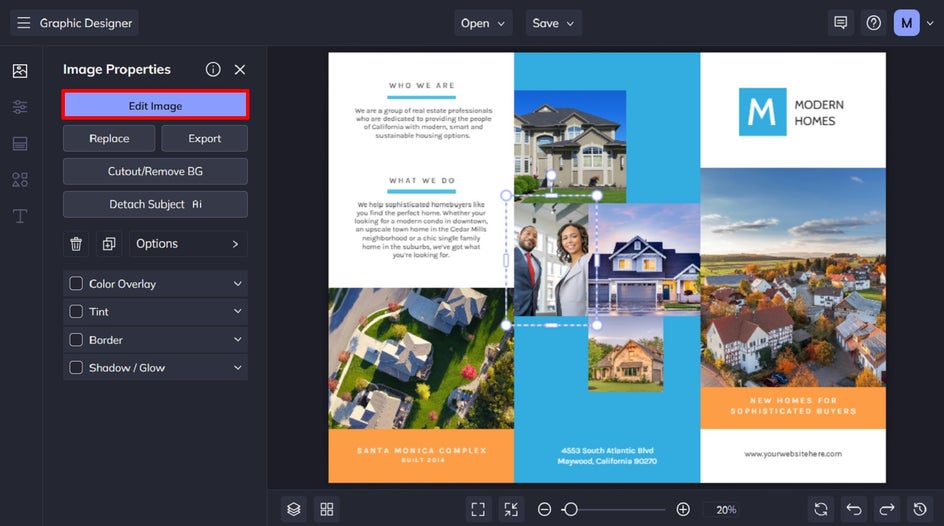Click the Export button
The image size is (944, 526).
(205, 138)
